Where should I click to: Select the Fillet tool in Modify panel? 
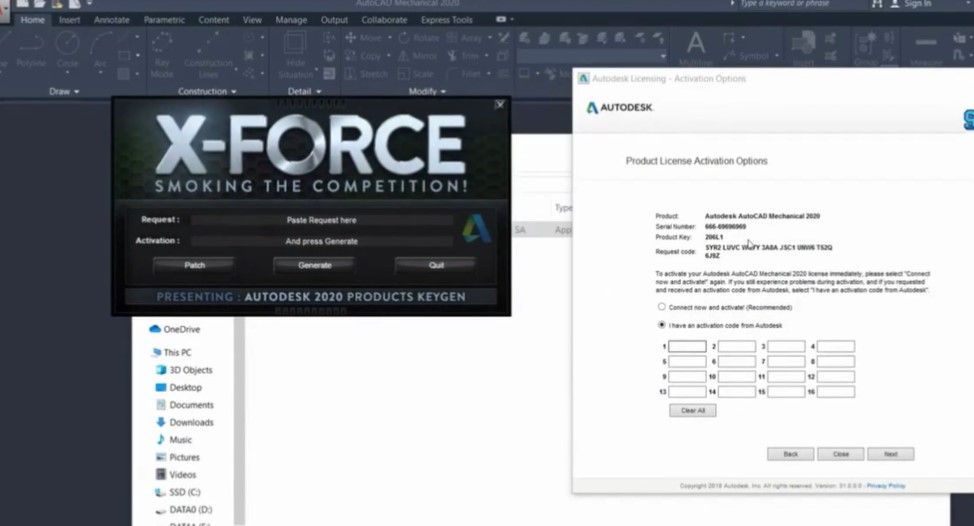pyautogui.click(x=465, y=74)
